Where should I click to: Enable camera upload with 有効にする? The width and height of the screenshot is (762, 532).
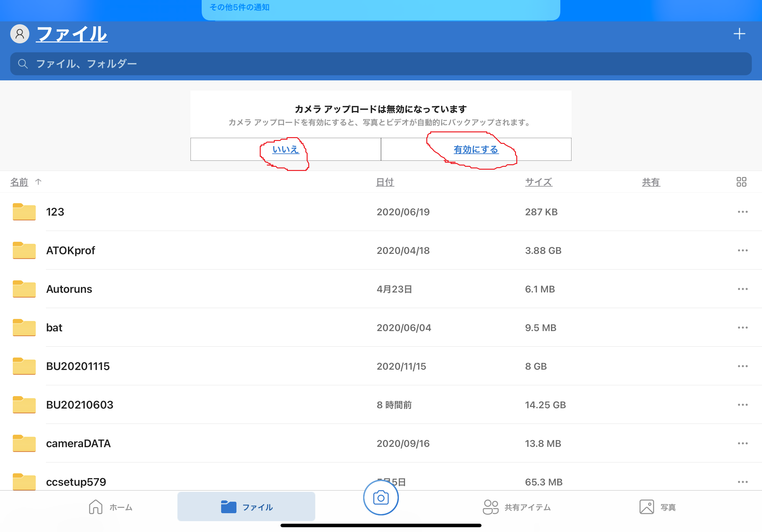[x=476, y=150]
